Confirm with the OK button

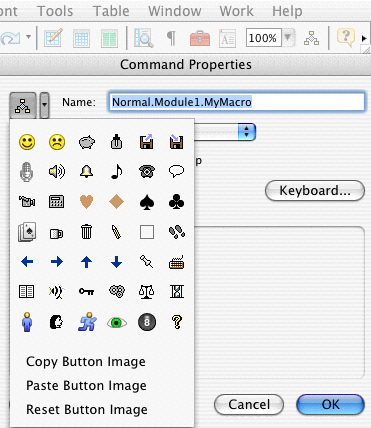click(330, 405)
